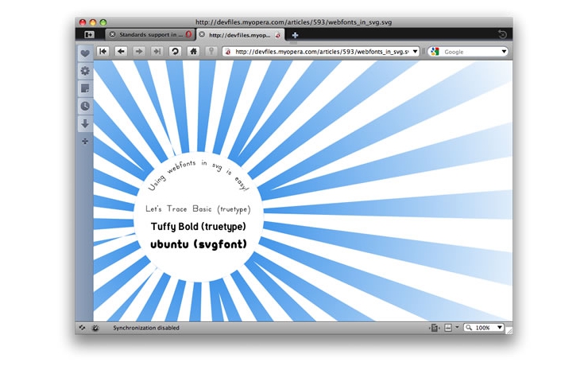Go to the home page

tap(193, 52)
